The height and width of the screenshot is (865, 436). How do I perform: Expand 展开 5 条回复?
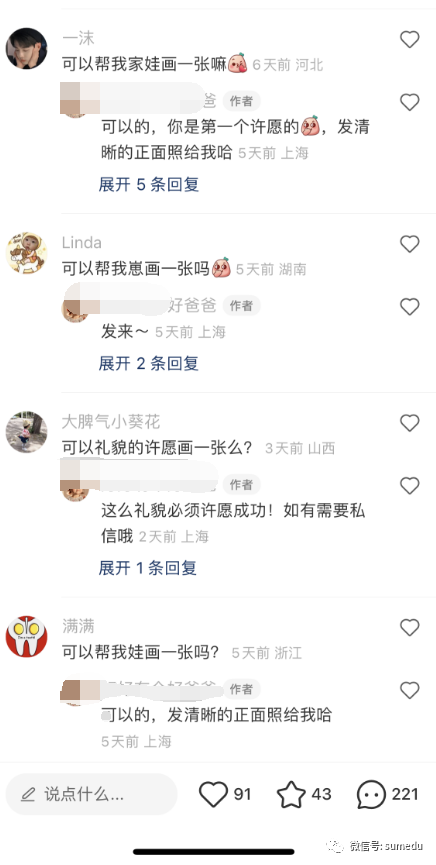point(149,184)
